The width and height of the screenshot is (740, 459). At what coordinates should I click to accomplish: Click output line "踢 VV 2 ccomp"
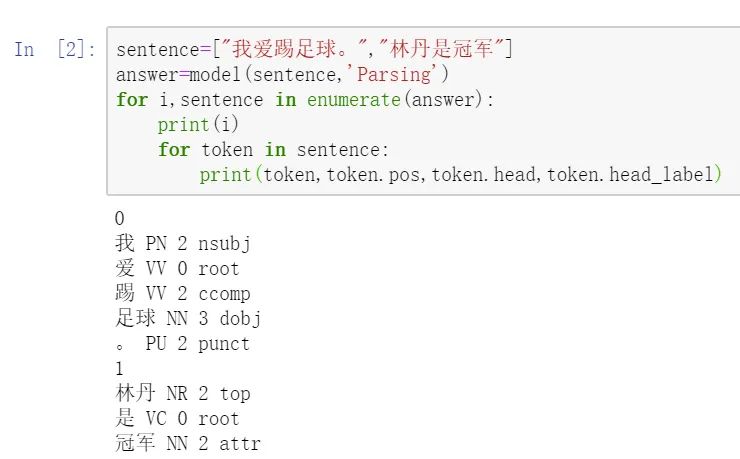click(182, 294)
